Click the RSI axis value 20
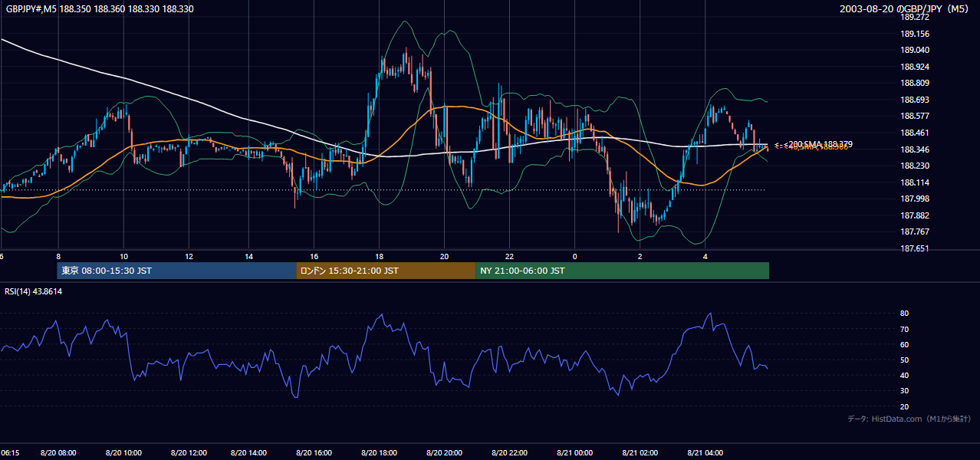The height and width of the screenshot is (460, 980). [x=905, y=406]
